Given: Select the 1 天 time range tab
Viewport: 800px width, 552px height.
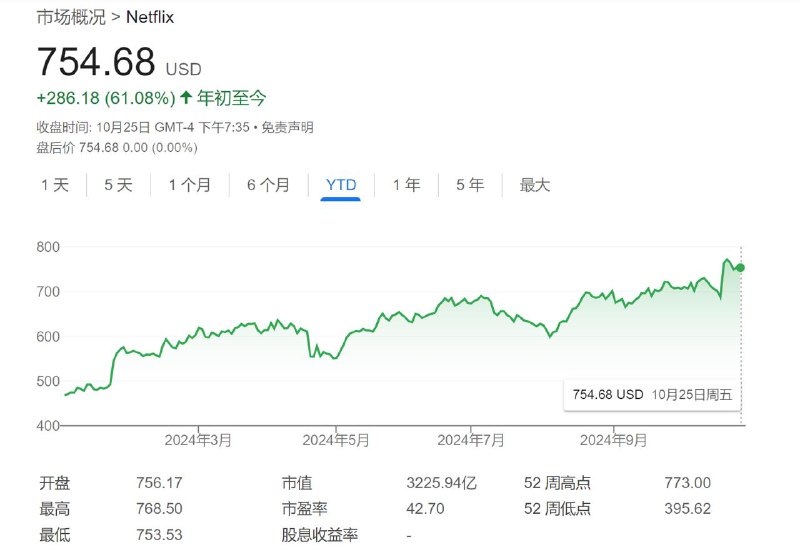Looking at the screenshot, I should [55, 185].
